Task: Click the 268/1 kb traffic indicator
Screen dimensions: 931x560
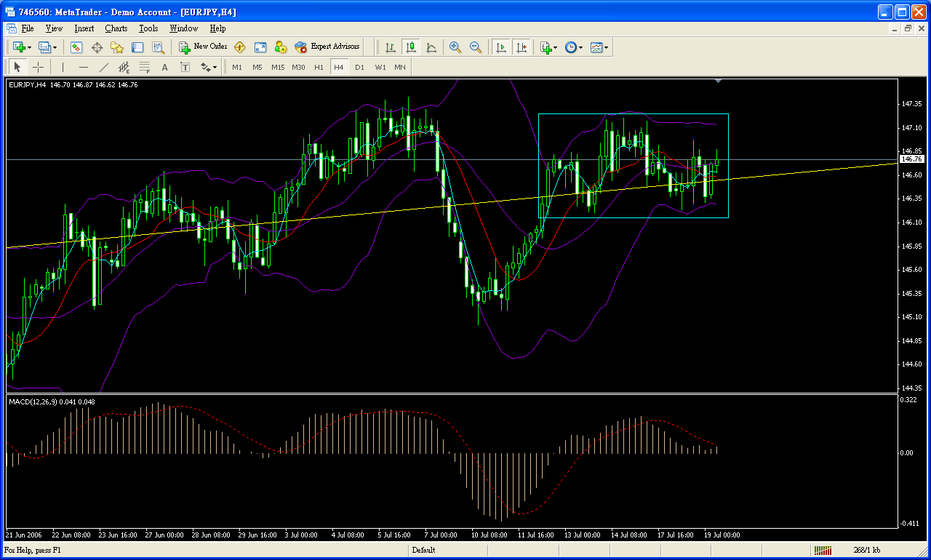Action: click(x=866, y=551)
